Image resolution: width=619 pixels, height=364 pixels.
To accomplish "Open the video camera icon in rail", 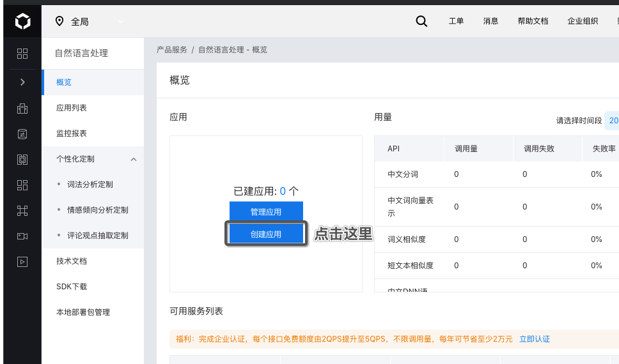I will point(22,236).
